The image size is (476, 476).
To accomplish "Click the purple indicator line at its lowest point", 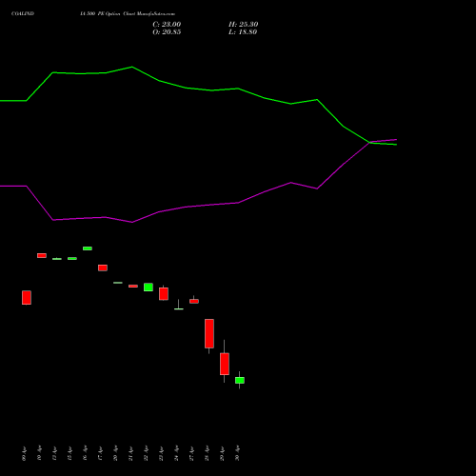I will (x=132, y=222).
